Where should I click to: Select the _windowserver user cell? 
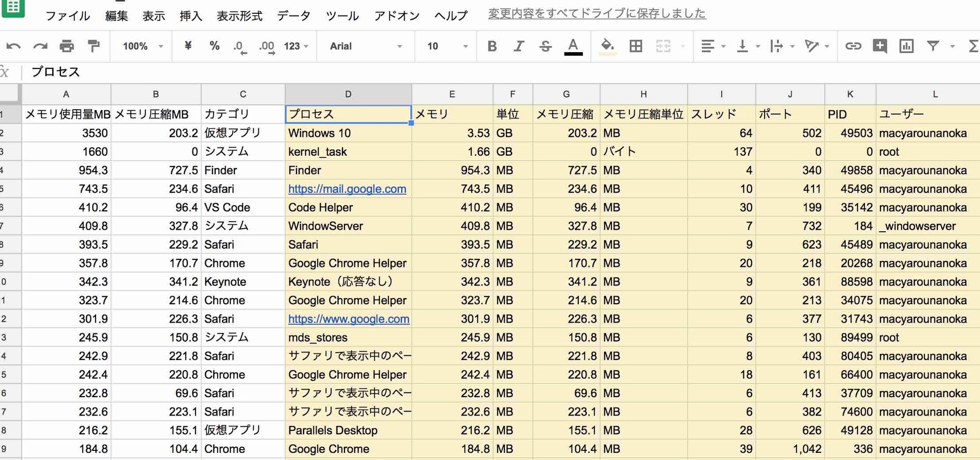click(928, 226)
